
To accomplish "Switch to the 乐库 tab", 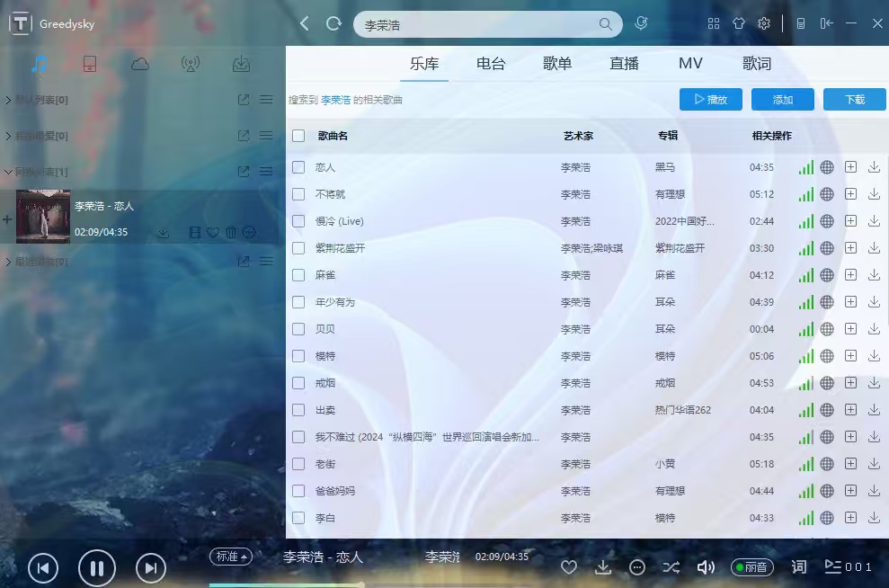I will coord(424,64).
